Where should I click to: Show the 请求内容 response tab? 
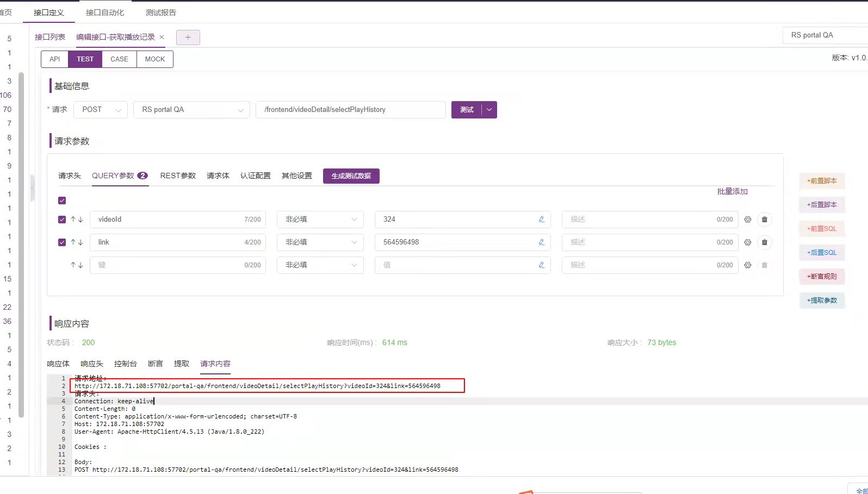point(215,364)
